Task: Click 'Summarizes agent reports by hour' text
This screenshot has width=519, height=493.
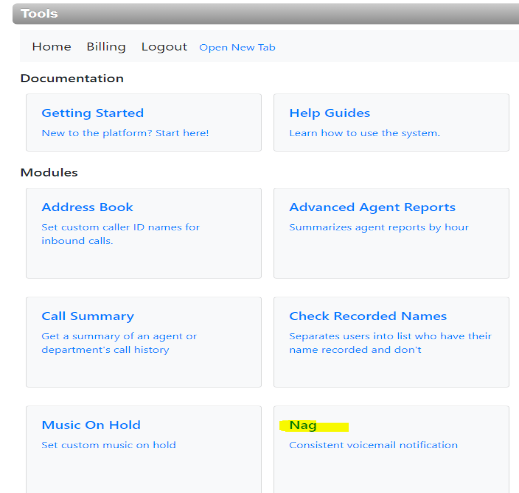Action: [379, 227]
